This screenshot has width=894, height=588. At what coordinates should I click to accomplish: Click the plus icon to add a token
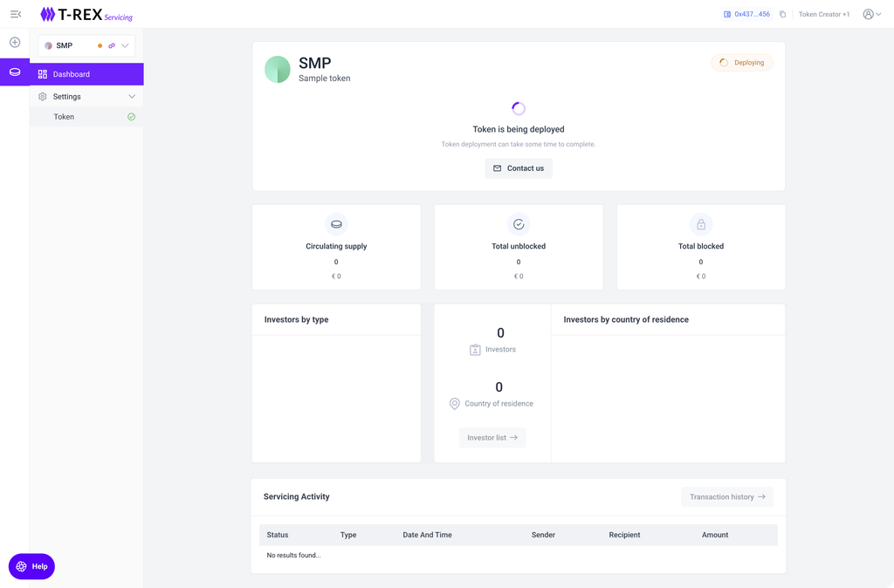click(15, 42)
